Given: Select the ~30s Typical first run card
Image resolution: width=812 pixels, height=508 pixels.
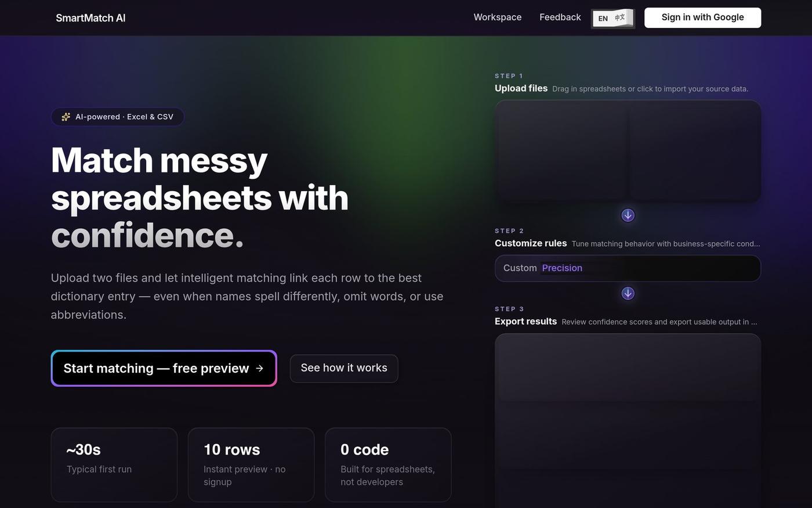Looking at the screenshot, I should (114, 464).
